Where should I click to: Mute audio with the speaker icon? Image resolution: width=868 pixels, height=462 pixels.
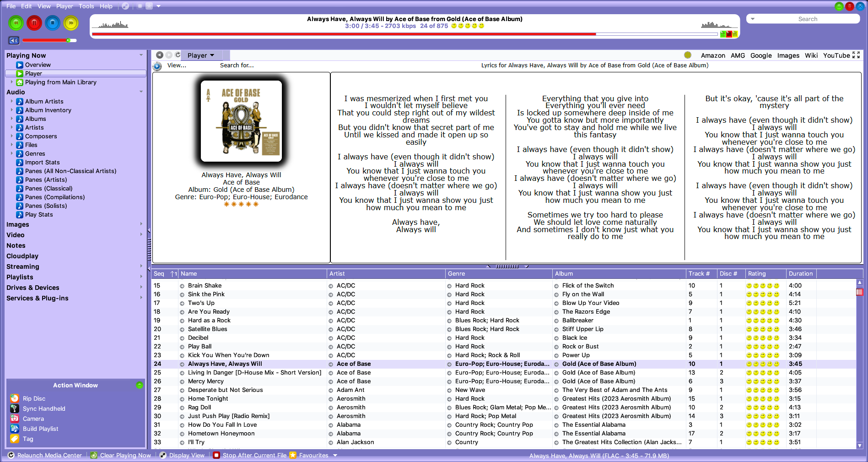[14, 40]
